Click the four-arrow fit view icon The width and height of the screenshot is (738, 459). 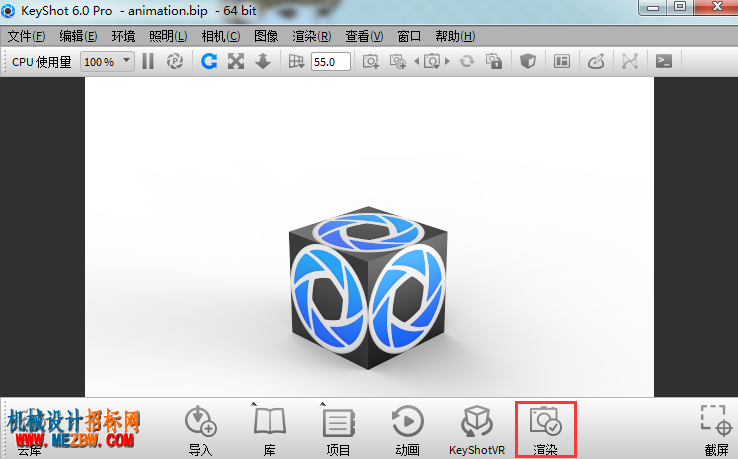point(236,61)
